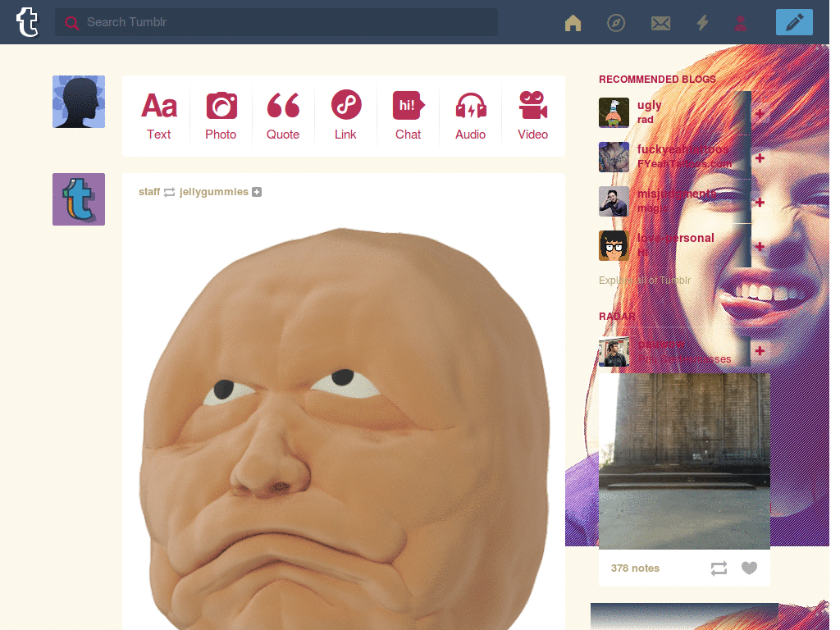This screenshot has width=840, height=630.
Task: Open the Explore all of Tumblr link
Action: [x=645, y=281]
